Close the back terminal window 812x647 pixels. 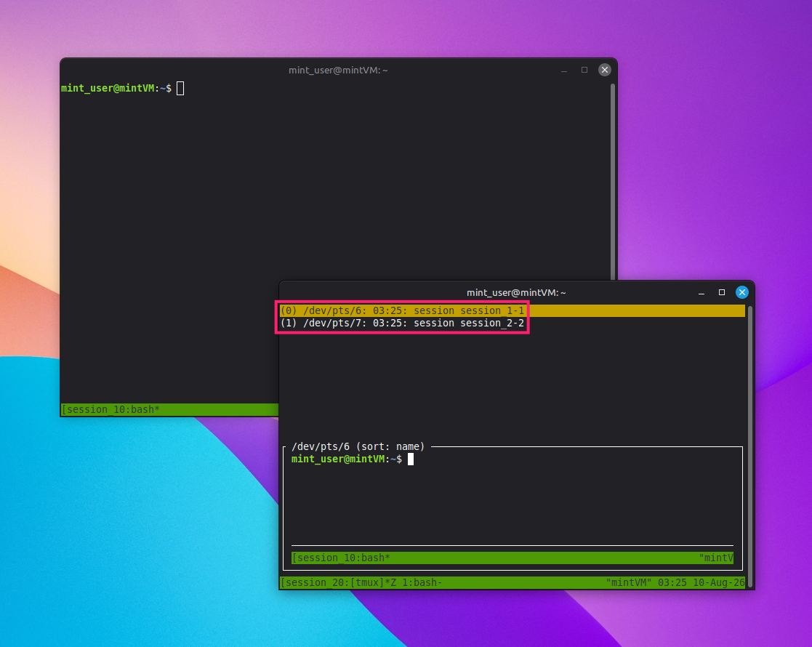coord(604,70)
